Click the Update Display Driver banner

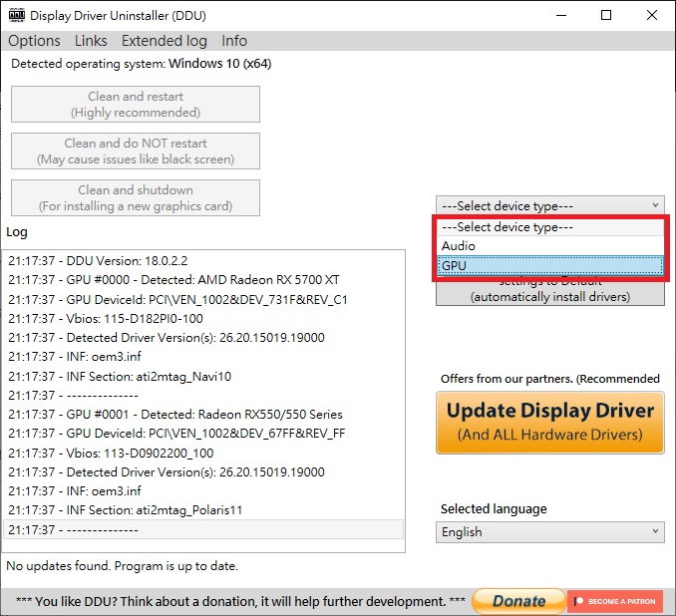coord(550,423)
